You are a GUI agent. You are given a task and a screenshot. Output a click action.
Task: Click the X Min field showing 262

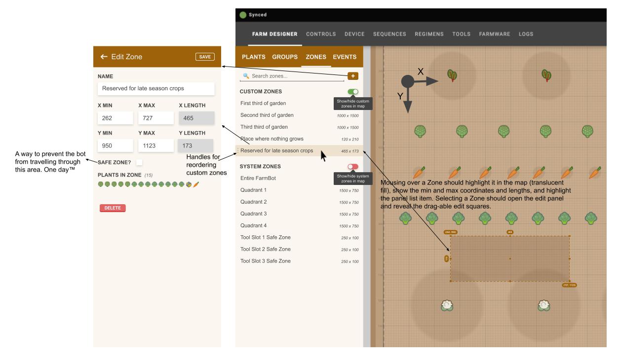pyautogui.click(x=116, y=118)
